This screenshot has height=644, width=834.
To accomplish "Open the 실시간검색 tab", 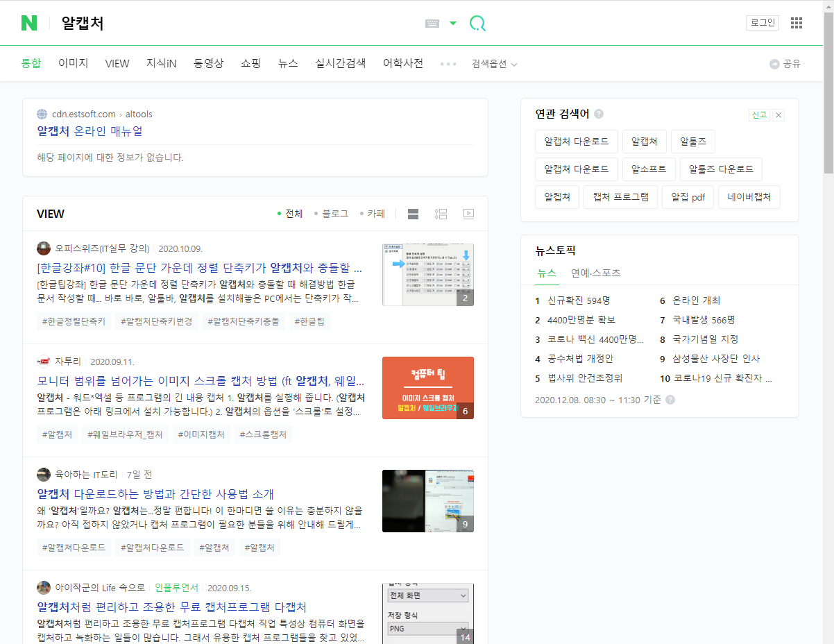I will pos(341,63).
